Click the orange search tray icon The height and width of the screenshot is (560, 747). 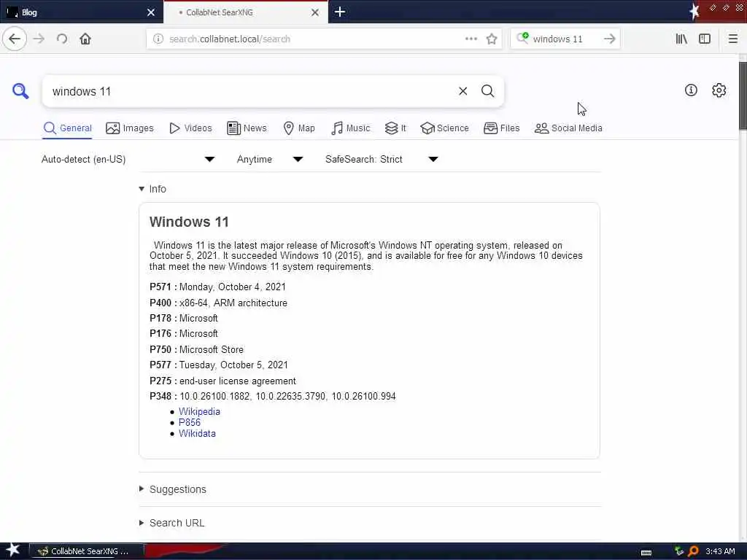click(x=694, y=551)
